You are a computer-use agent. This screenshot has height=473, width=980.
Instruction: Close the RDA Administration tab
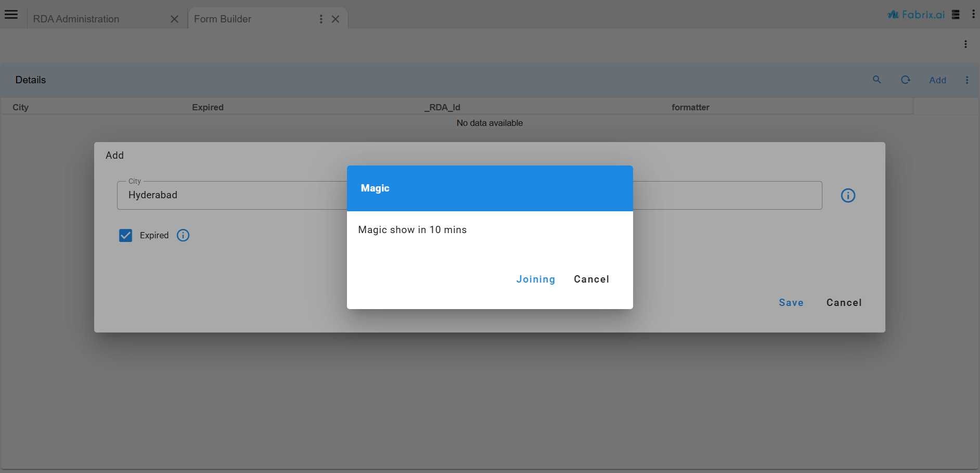[x=174, y=19]
